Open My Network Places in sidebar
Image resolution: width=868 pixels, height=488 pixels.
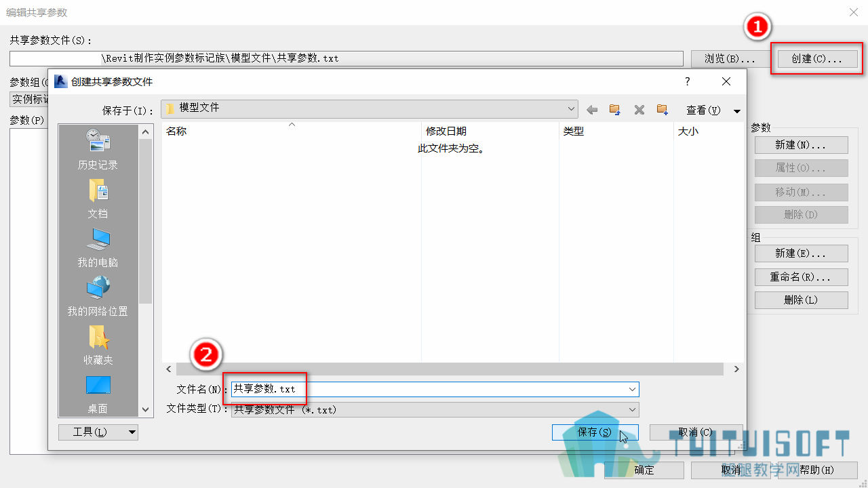click(98, 296)
